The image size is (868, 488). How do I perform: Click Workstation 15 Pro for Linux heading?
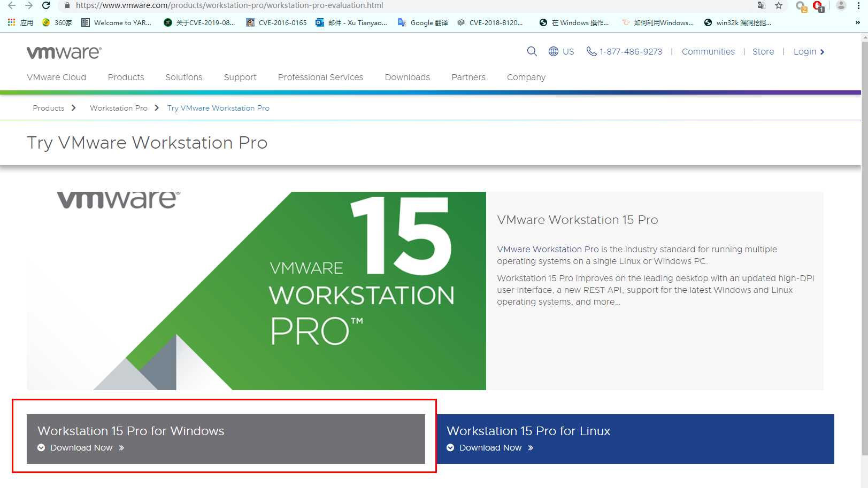(528, 431)
